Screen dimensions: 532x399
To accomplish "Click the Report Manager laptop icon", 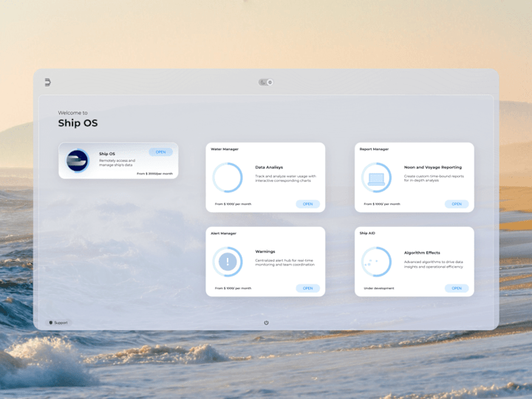I will pyautogui.click(x=376, y=177).
